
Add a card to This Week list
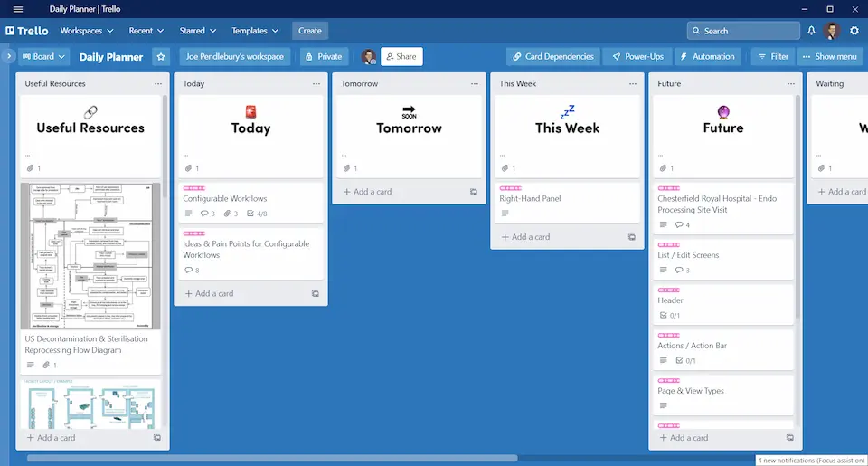526,237
